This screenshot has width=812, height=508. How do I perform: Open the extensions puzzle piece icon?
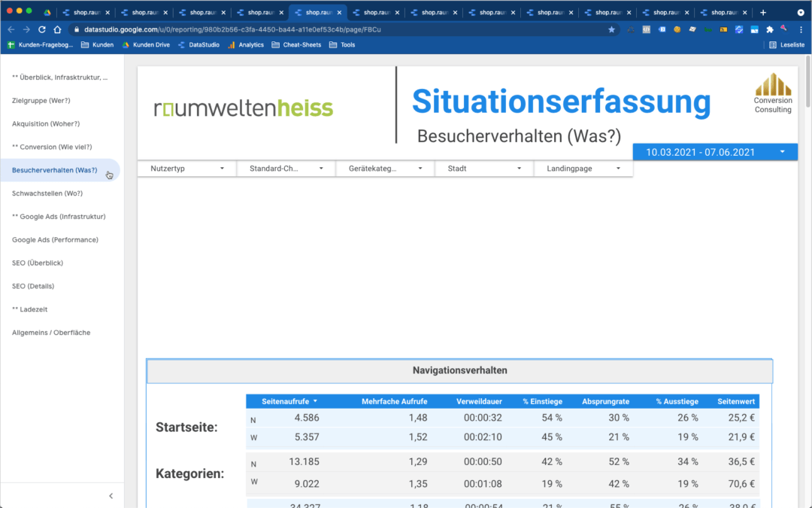[x=769, y=28]
